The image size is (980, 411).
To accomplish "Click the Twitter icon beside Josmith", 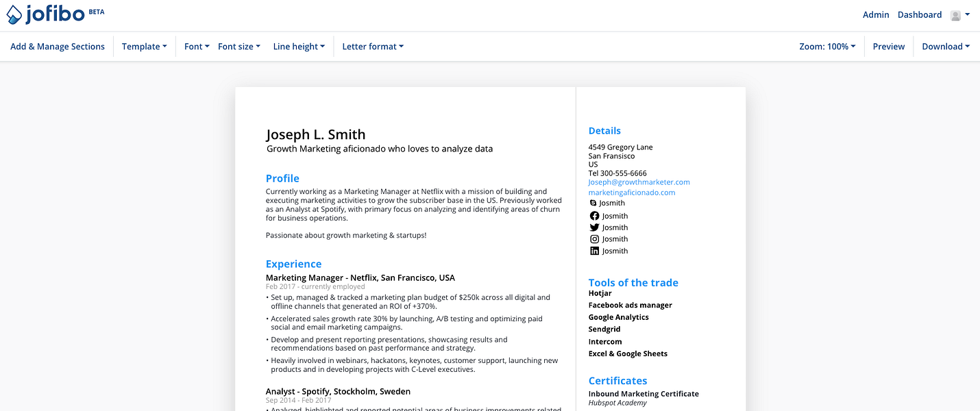I will pyautogui.click(x=594, y=227).
